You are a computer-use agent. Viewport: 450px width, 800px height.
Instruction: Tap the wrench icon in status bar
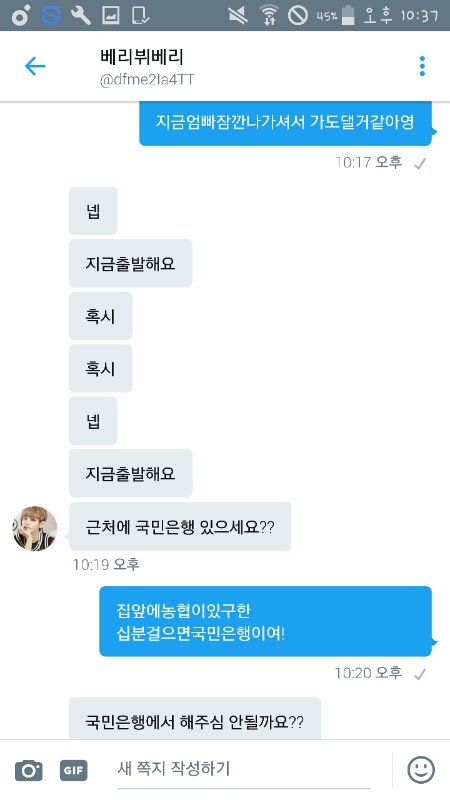(80, 15)
